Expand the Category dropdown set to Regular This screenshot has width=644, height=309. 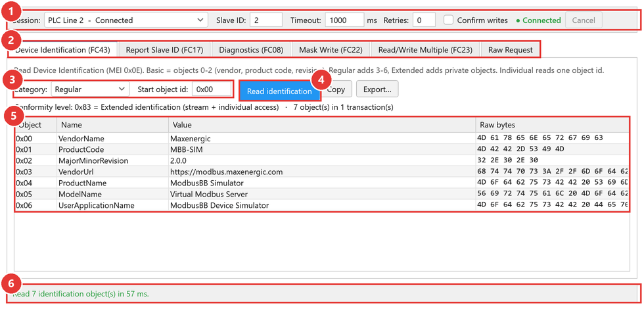90,89
